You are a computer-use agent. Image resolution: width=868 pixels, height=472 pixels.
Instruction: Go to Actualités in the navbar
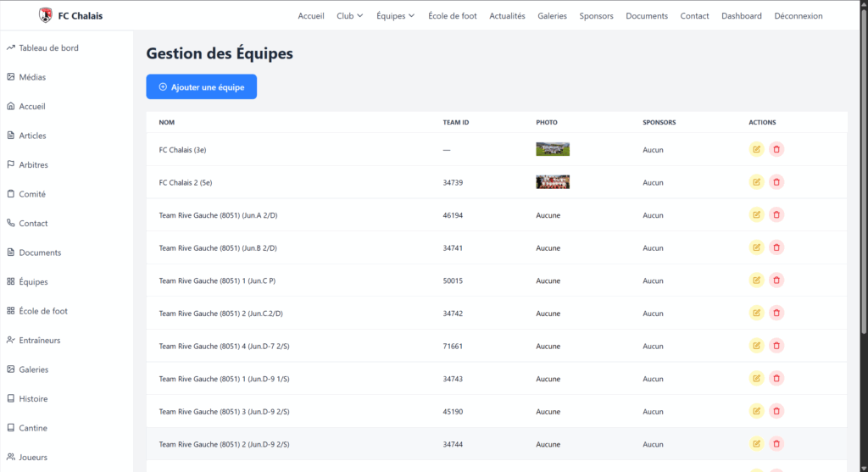tap(507, 15)
